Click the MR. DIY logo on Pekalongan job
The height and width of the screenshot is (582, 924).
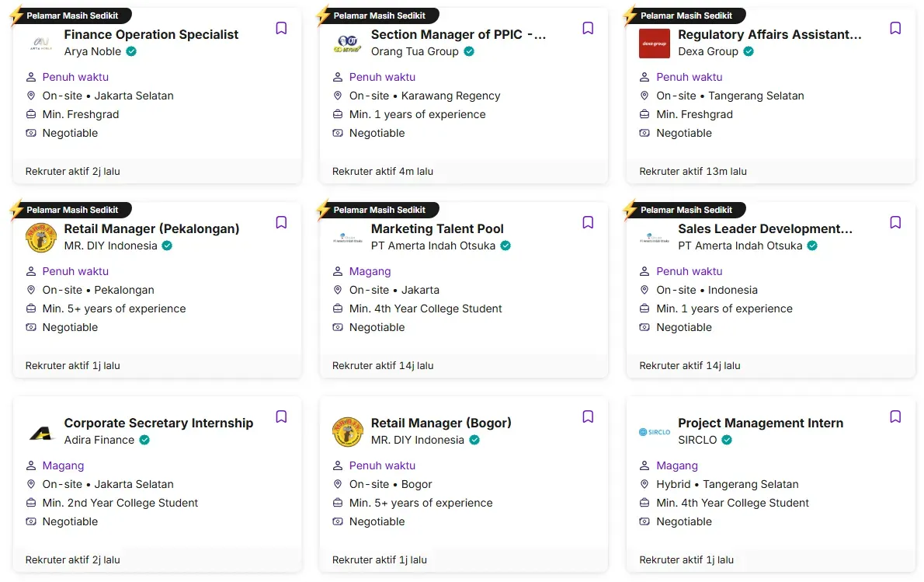pyautogui.click(x=40, y=238)
